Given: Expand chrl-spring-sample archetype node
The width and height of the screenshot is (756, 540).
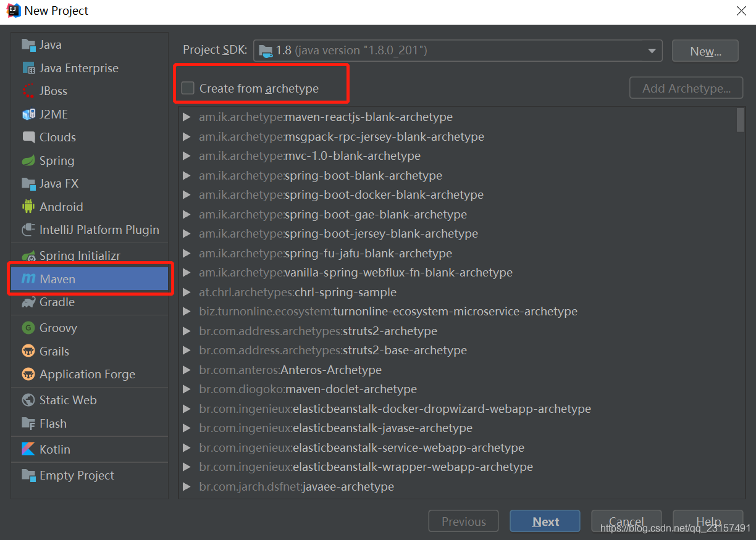Looking at the screenshot, I should click(x=187, y=292).
